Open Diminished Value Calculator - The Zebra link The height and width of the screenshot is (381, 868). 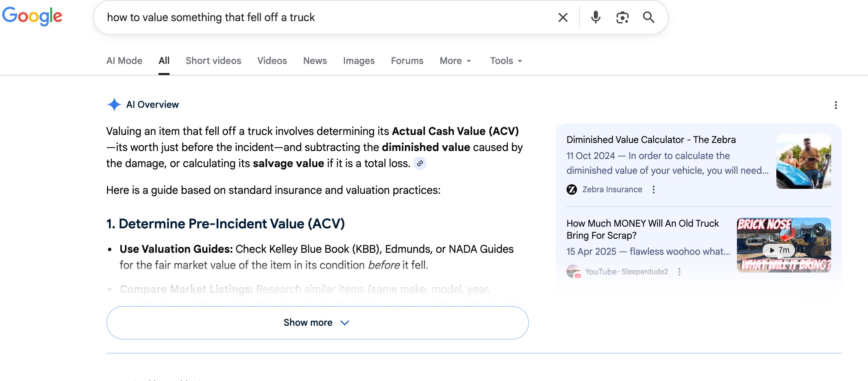[x=651, y=140]
